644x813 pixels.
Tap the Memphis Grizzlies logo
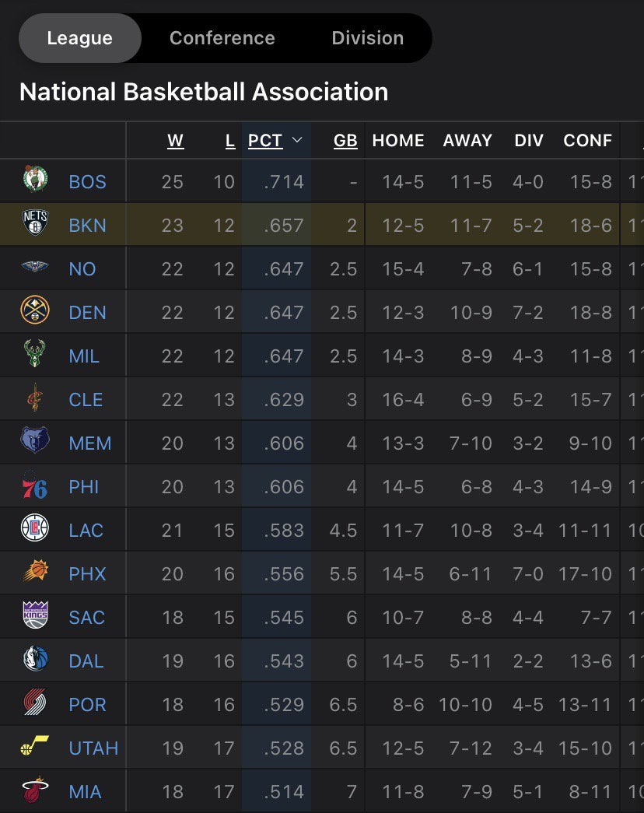coord(35,443)
